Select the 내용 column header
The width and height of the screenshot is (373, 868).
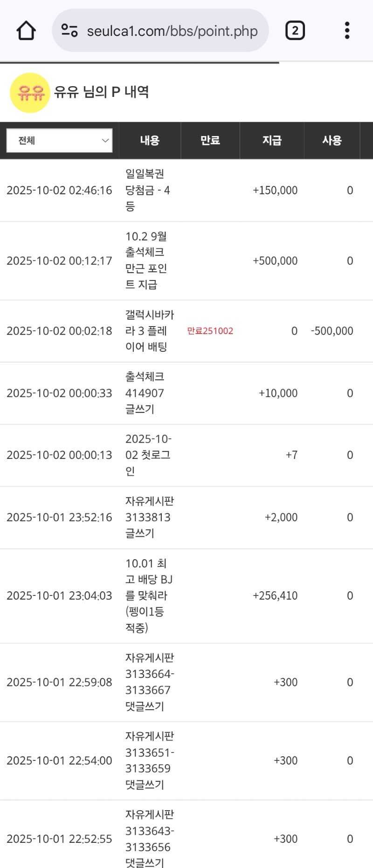150,140
